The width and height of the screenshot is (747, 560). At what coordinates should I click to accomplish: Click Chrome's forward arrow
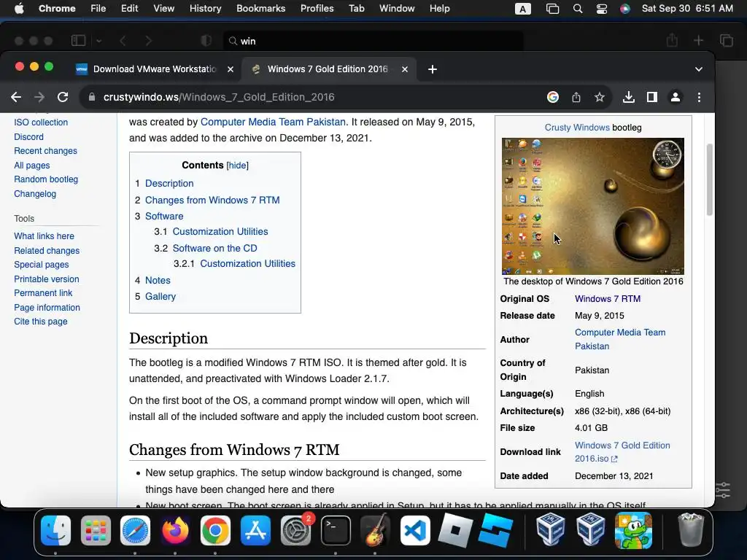tap(39, 97)
